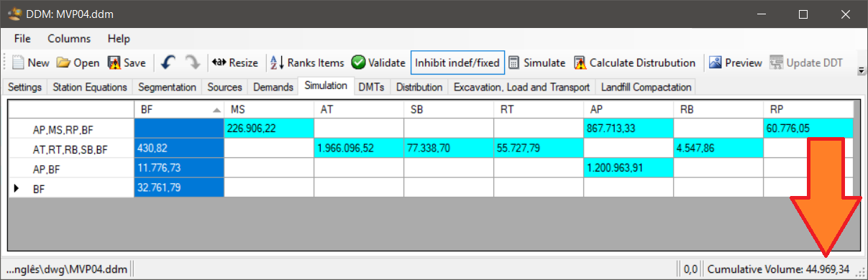
Task: Click cell value 55.727,79
Action: pyautogui.click(x=539, y=149)
